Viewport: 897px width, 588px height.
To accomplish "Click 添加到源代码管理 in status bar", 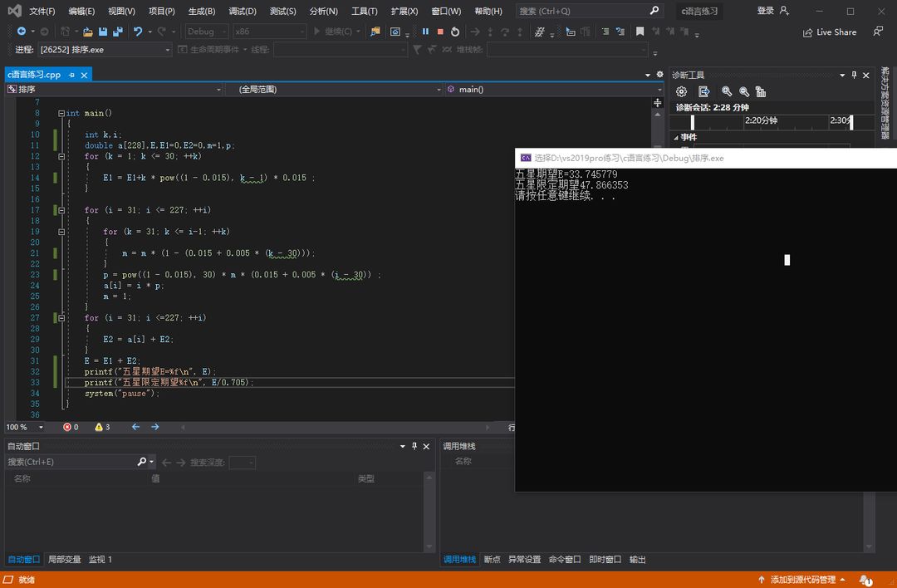I will point(802,580).
